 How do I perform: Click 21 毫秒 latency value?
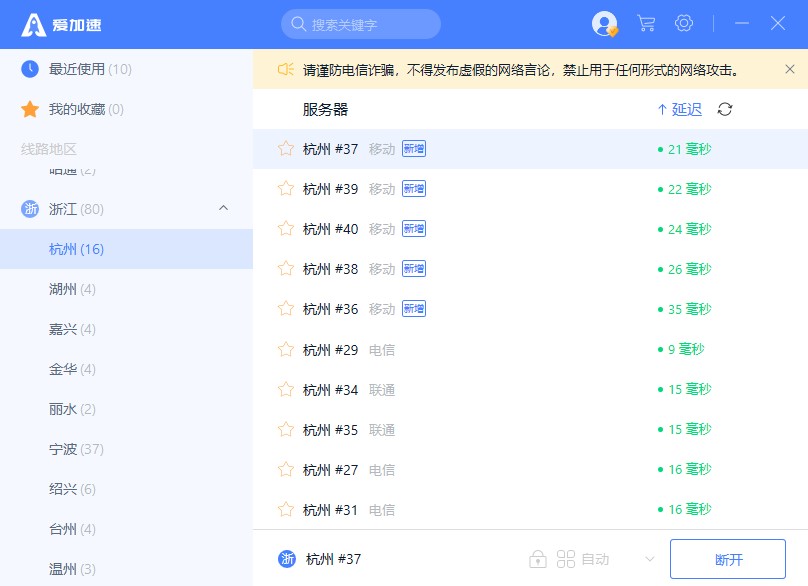pos(689,149)
